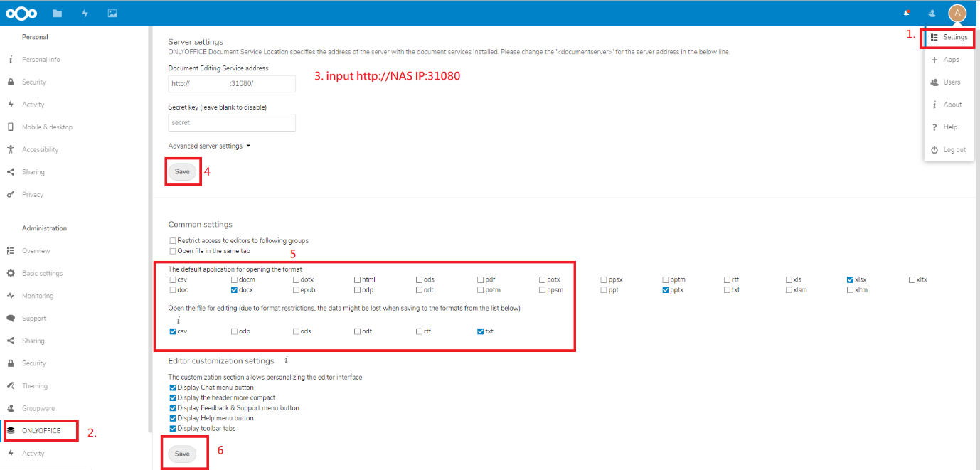Image resolution: width=980 pixels, height=470 pixels.
Task: Open the Files app folder icon
Action: [x=57, y=13]
